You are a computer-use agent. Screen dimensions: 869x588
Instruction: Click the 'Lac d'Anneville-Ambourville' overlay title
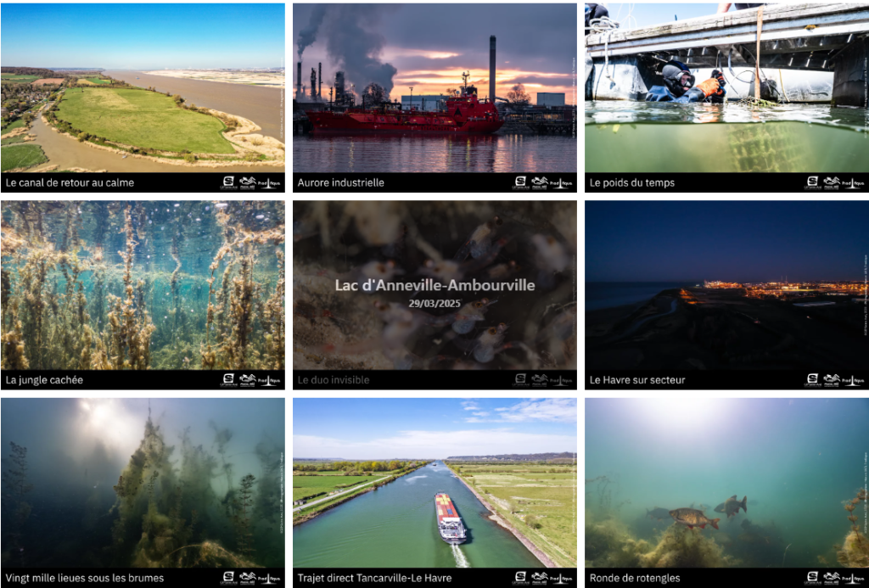pyautogui.click(x=434, y=285)
